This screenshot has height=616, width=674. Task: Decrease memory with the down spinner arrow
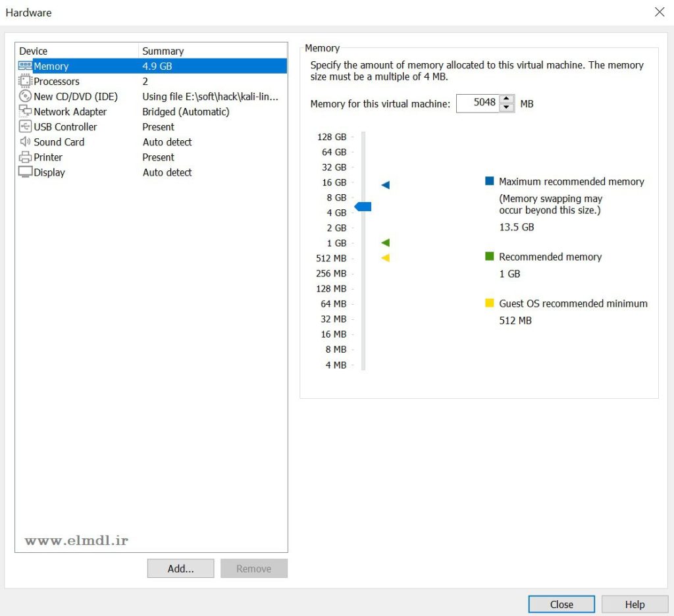pos(506,108)
